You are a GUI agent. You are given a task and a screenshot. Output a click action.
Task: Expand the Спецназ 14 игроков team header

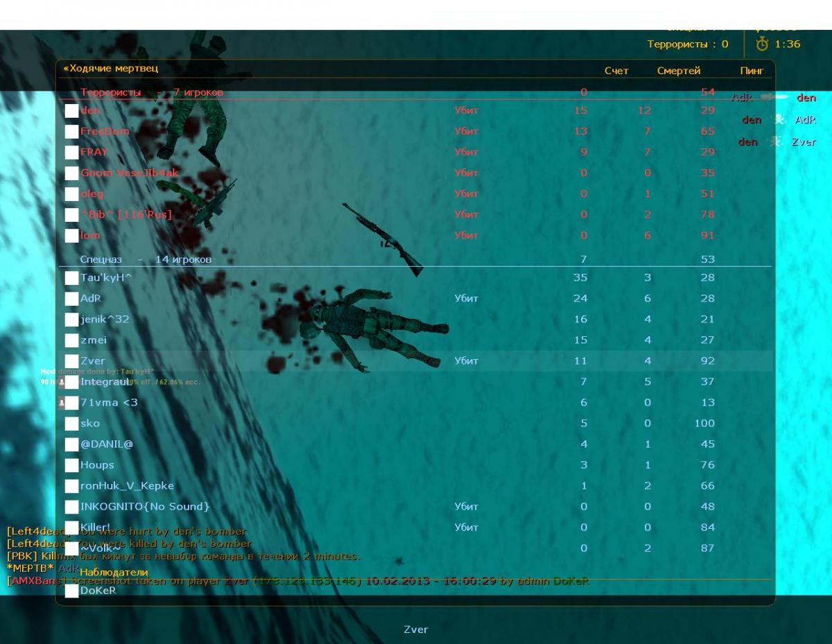tap(146, 259)
